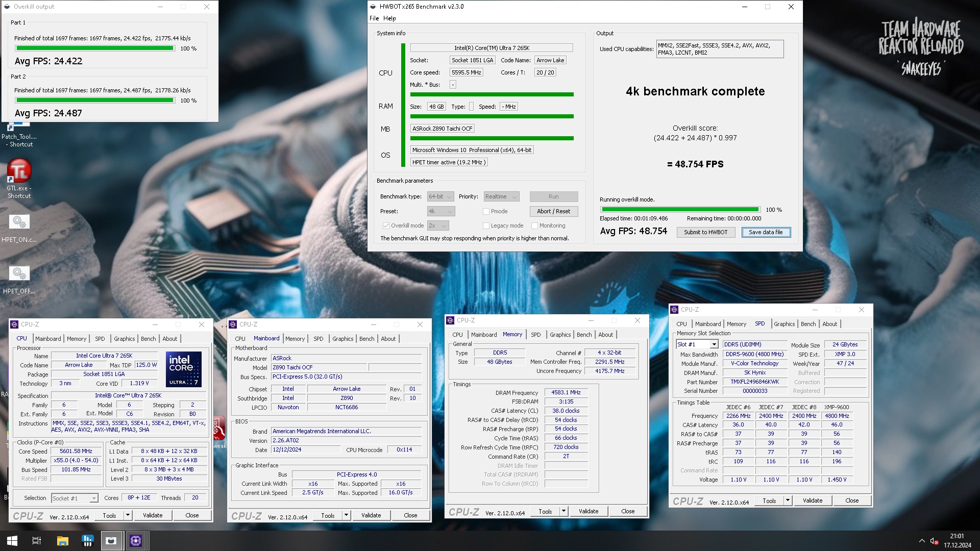
Task: Open File Explorer from taskbar
Action: [x=62, y=541]
